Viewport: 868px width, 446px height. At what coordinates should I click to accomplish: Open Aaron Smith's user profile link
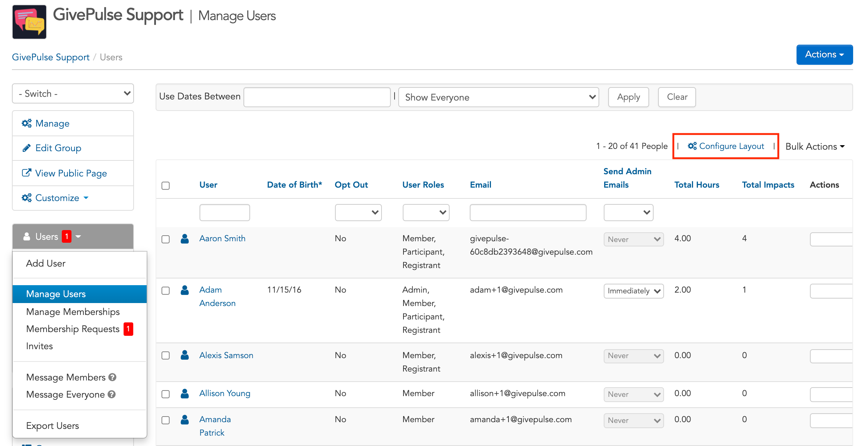click(x=222, y=238)
